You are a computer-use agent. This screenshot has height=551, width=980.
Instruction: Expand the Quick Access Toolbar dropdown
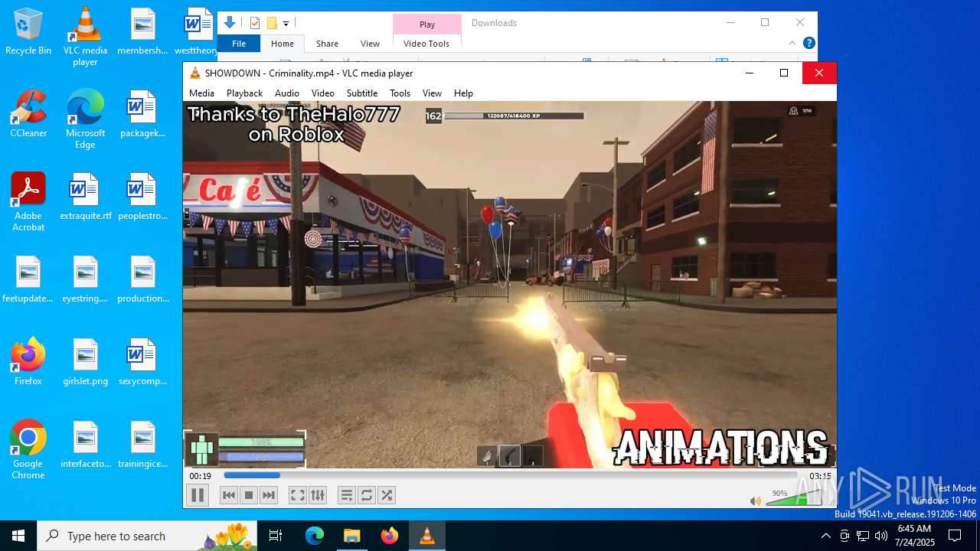(x=286, y=24)
